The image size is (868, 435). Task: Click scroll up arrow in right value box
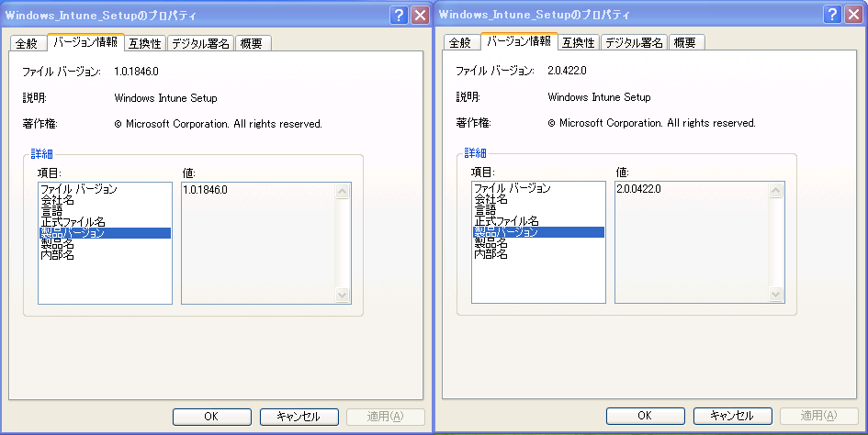[x=775, y=190]
